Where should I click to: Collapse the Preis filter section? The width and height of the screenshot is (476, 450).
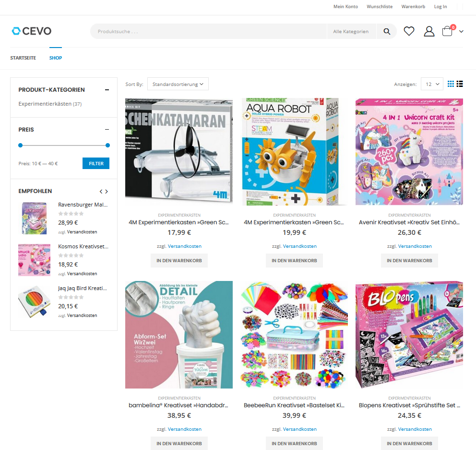(x=107, y=130)
